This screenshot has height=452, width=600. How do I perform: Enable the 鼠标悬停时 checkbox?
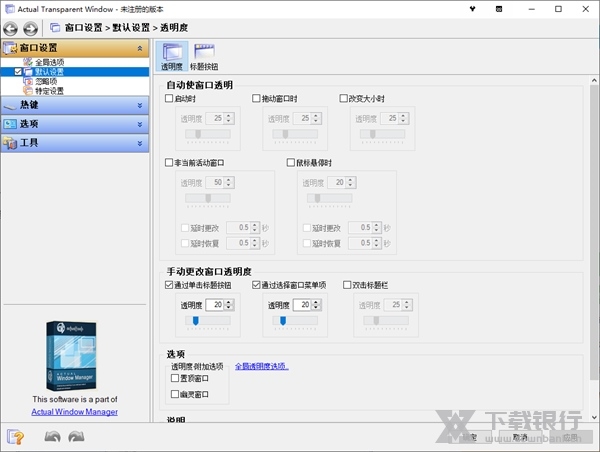pyautogui.click(x=290, y=163)
